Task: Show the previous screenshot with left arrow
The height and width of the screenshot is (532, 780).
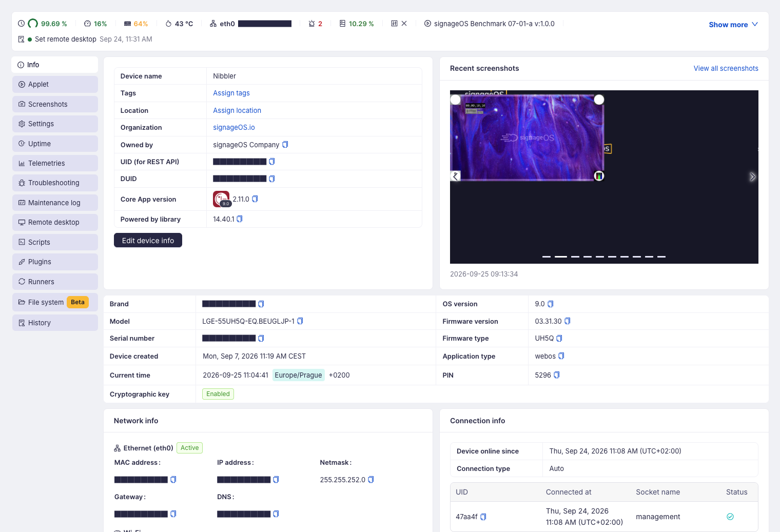Action: pos(455,176)
